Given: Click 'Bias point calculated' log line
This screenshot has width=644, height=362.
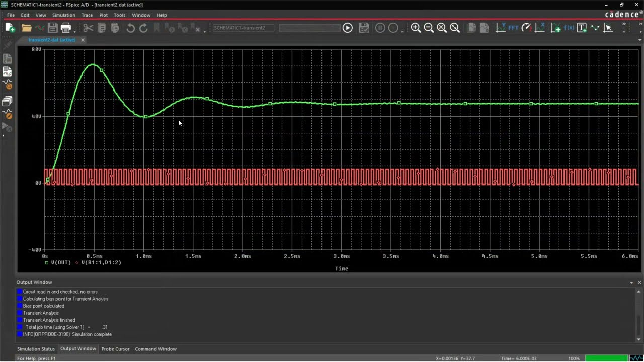Looking at the screenshot, I should coord(43,306).
